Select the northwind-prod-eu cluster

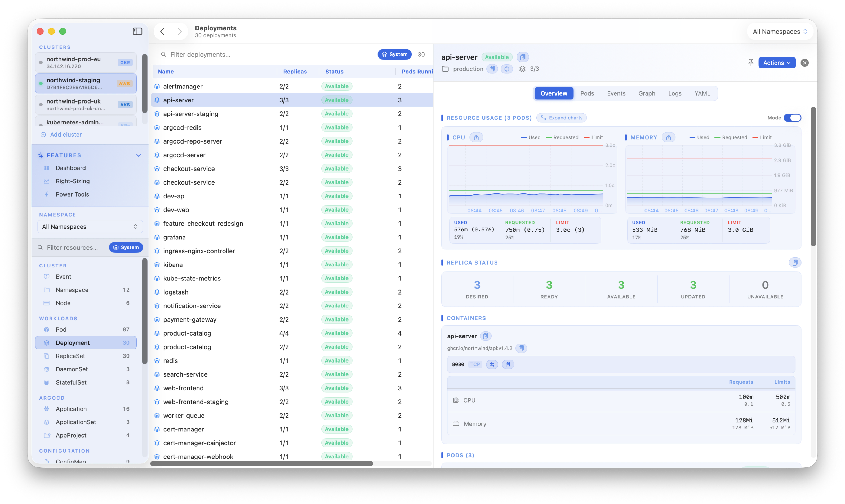(x=86, y=63)
